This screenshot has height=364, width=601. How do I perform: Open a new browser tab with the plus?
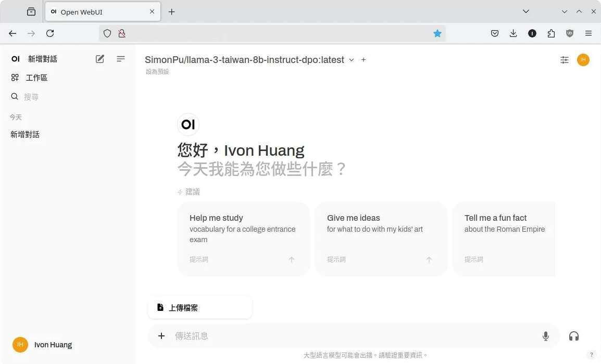point(172,12)
